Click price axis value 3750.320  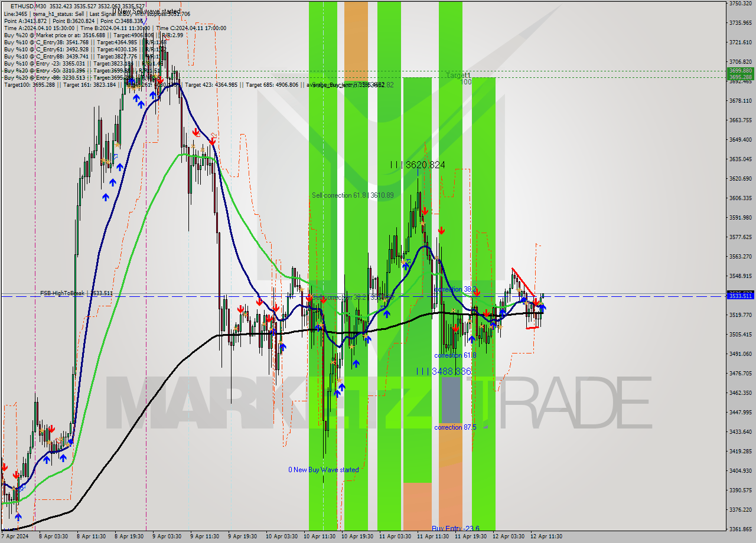pos(740,4)
